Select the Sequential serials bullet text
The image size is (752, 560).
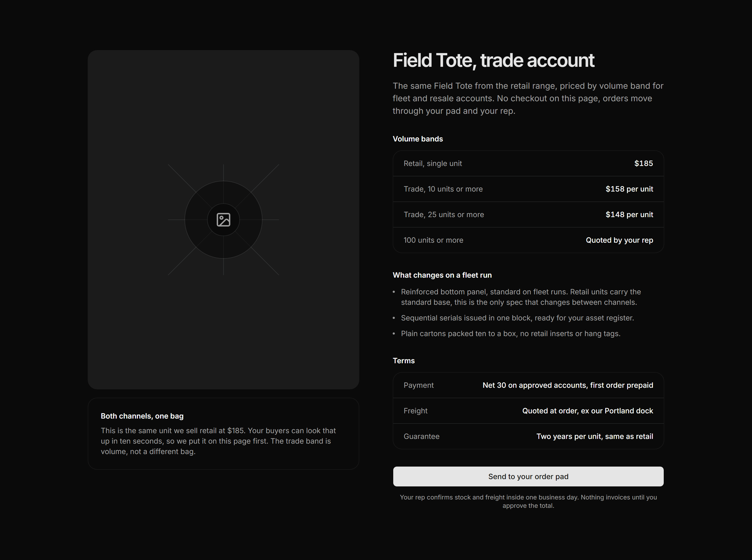pyautogui.click(x=517, y=318)
